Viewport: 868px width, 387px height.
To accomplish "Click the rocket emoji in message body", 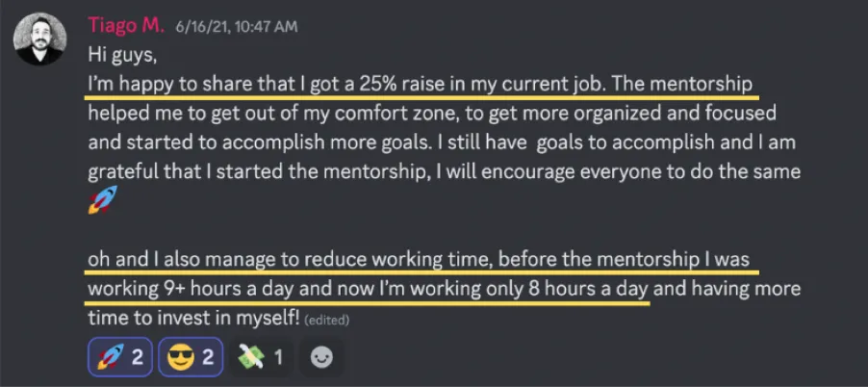I will point(102,202).
